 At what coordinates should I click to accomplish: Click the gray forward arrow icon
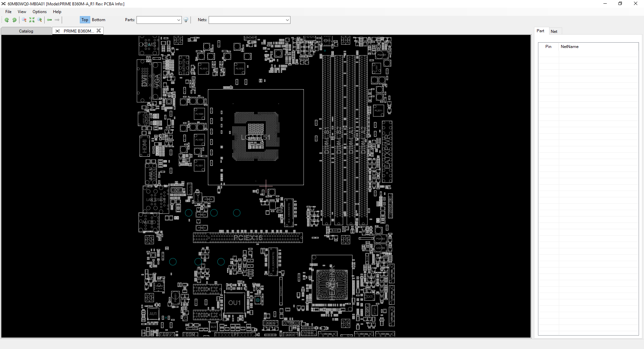tap(57, 20)
